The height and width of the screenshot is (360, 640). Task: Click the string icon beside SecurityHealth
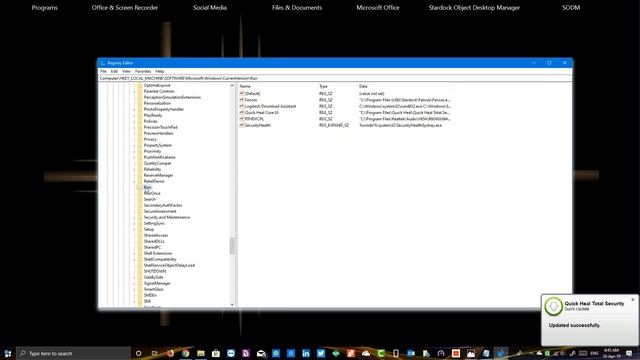coord(242,125)
